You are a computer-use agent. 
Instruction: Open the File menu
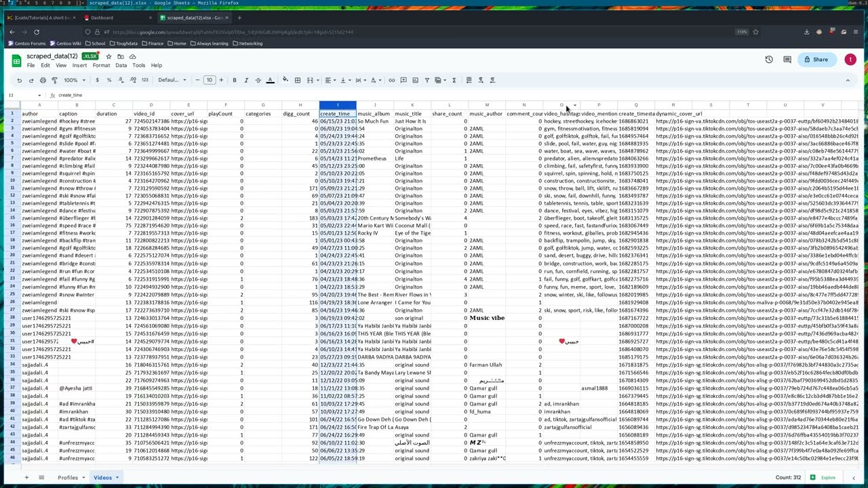31,66
